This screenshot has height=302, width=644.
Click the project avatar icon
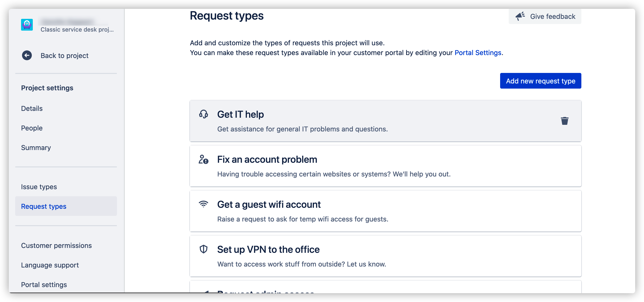[27, 25]
